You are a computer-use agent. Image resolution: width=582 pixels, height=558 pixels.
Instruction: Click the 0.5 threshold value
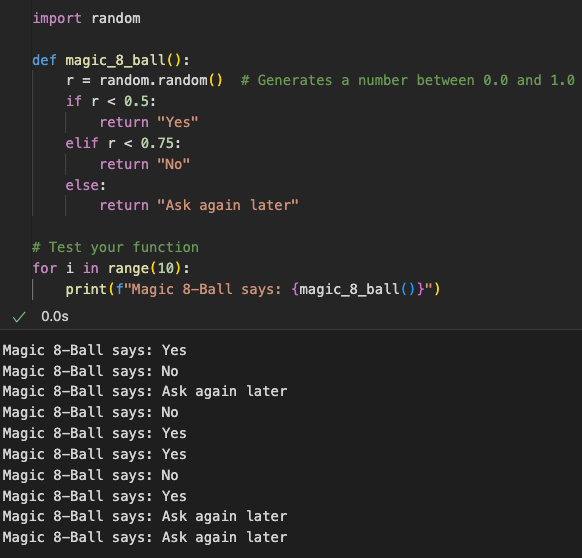coord(136,101)
